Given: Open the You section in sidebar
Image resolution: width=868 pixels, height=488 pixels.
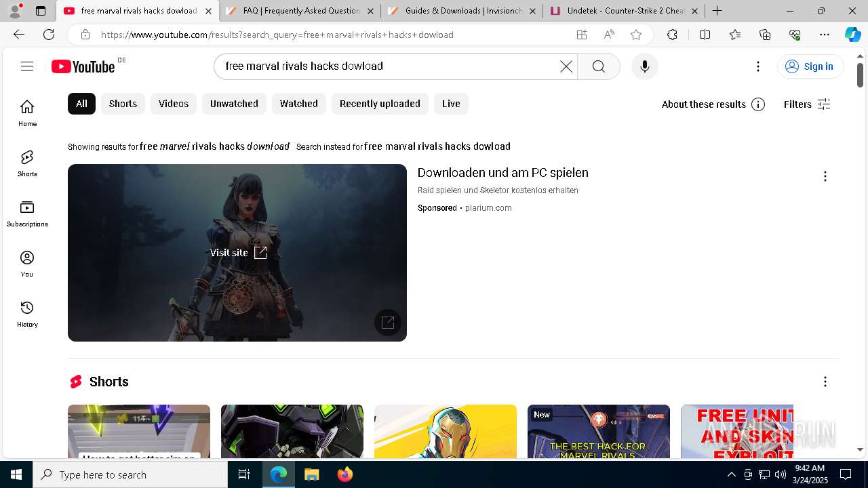Looking at the screenshot, I should click(x=27, y=264).
